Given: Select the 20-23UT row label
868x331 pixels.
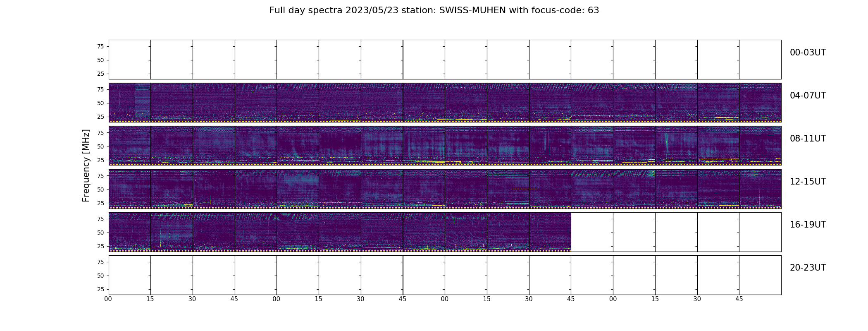Looking at the screenshot, I should 808,268.
